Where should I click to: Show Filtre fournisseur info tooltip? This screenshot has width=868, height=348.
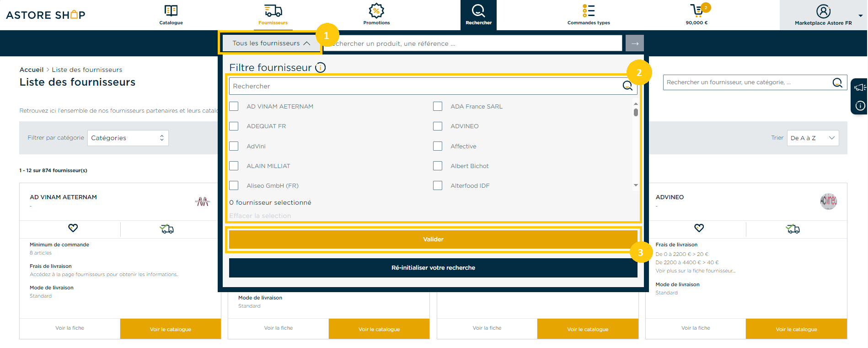(x=321, y=67)
